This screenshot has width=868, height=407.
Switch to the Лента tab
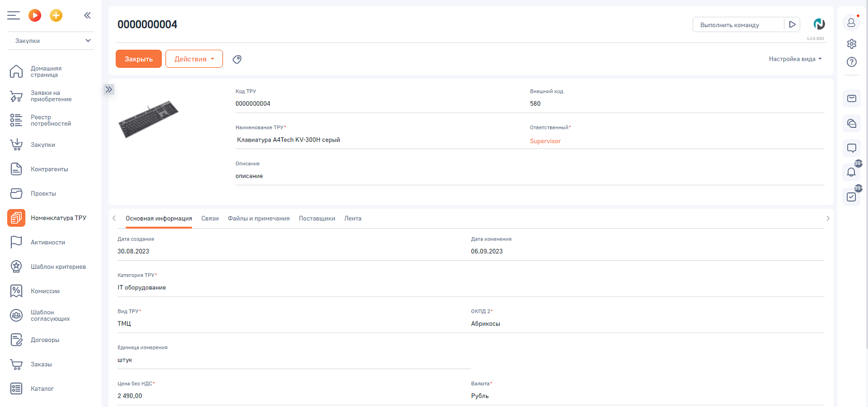click(353, 218)
